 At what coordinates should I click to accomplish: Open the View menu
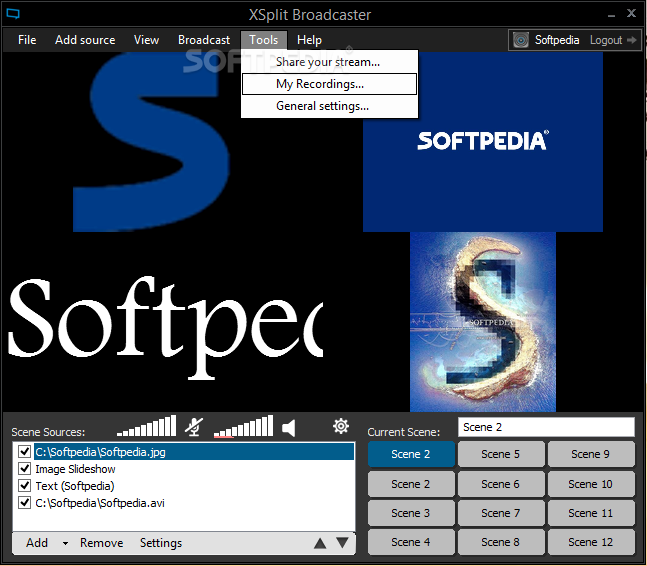pyautogui.click(x=146, y=40)
